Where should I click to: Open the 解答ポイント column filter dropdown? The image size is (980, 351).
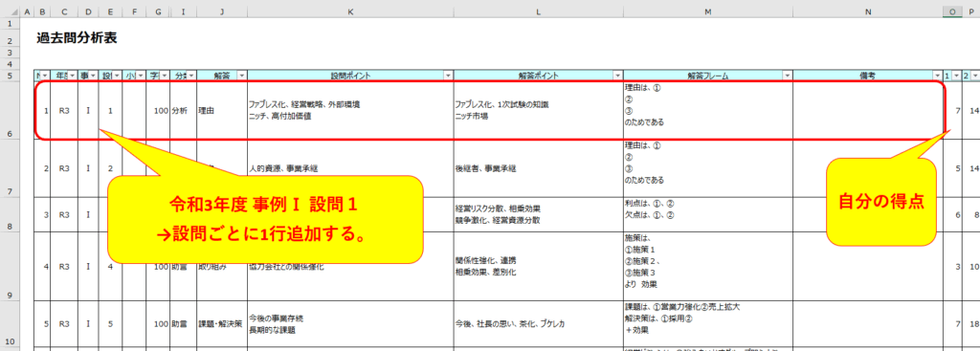(x=617, y=75)
